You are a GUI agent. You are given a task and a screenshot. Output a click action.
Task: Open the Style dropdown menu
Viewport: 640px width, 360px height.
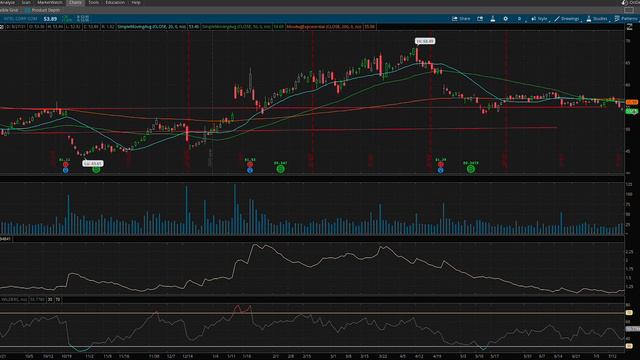click(540, 19)
